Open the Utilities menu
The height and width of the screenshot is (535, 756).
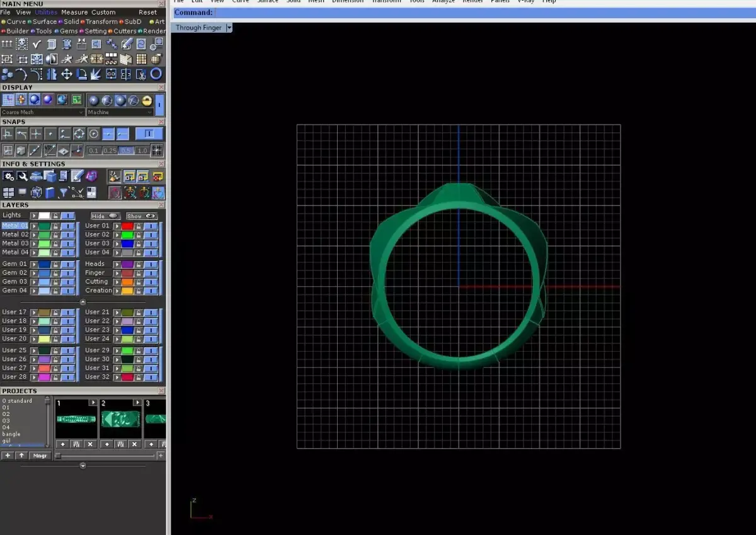pyautogui.click(x=46, y=12)
